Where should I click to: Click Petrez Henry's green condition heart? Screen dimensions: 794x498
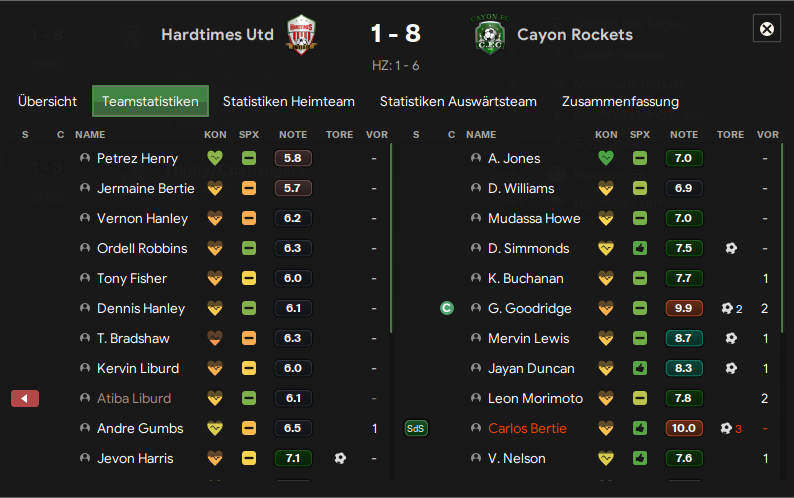coord(215,158)
